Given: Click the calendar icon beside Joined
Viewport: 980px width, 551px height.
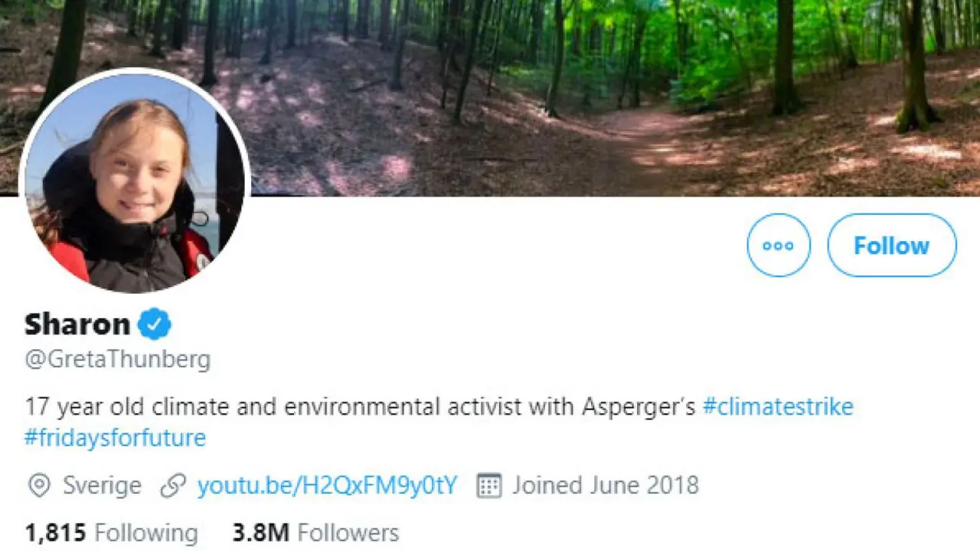Looking at the screenshot, I should point(488,485).
